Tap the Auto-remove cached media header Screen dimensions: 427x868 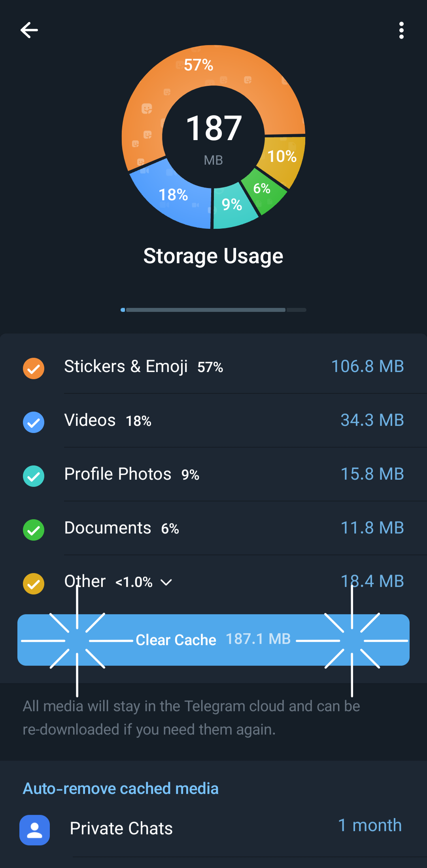[121, 788]
